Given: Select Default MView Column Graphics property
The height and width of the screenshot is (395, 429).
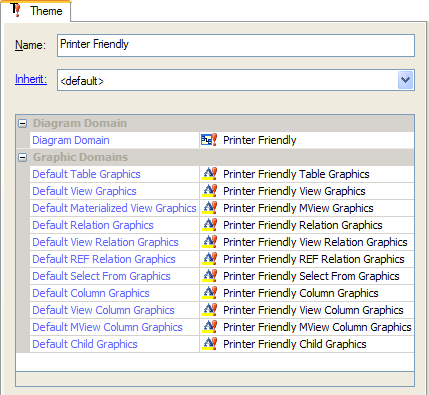Looking at the screenshot, I should 107,327.
